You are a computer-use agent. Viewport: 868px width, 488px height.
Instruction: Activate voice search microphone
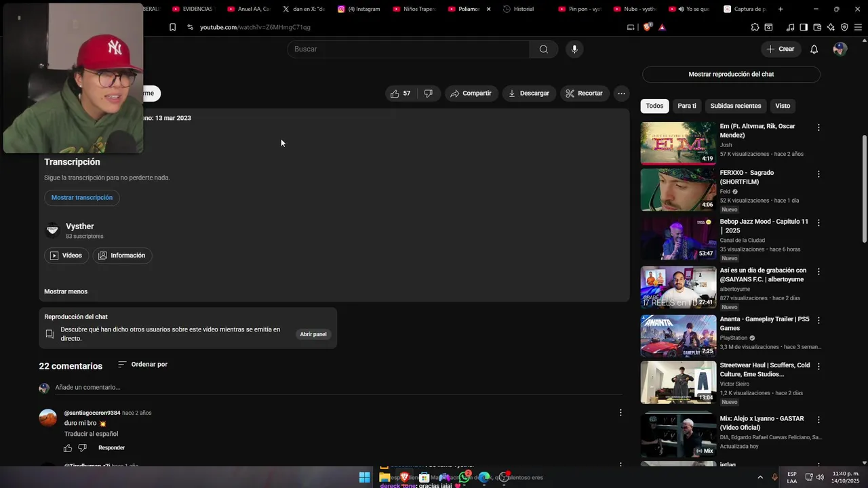pos(574,49)
